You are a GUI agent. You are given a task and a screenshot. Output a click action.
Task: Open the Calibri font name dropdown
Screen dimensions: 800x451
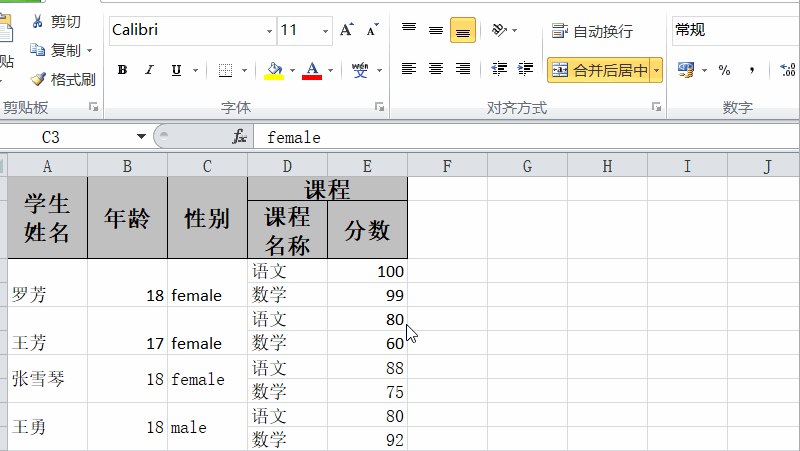tap(267, 30)
